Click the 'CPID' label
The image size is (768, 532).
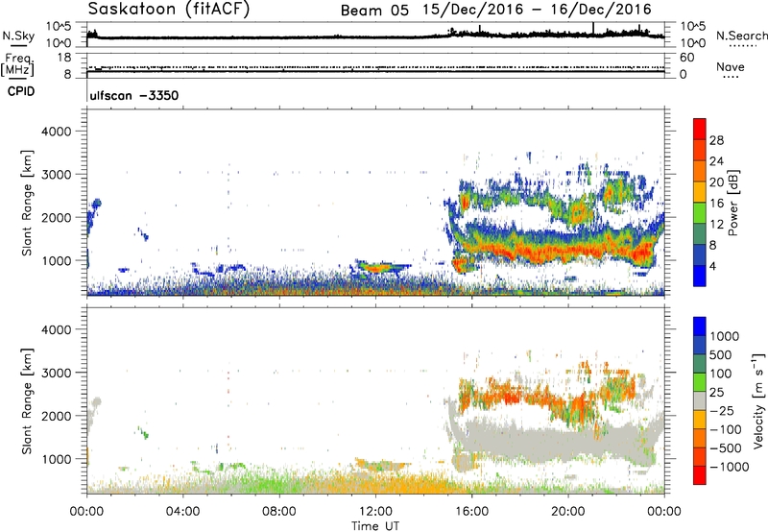pyautogui.click(x=21, y=91)
